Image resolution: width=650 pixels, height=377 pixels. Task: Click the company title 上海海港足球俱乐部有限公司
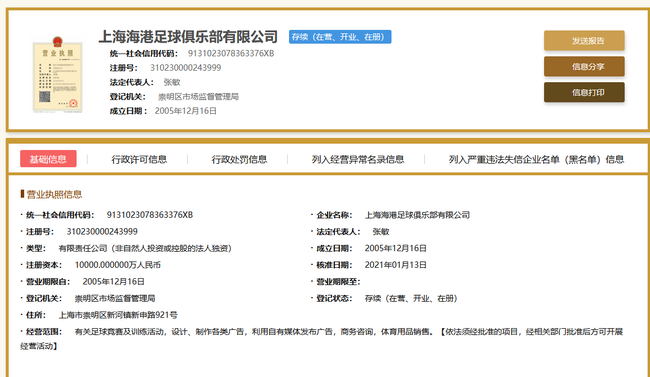point(188,36)
